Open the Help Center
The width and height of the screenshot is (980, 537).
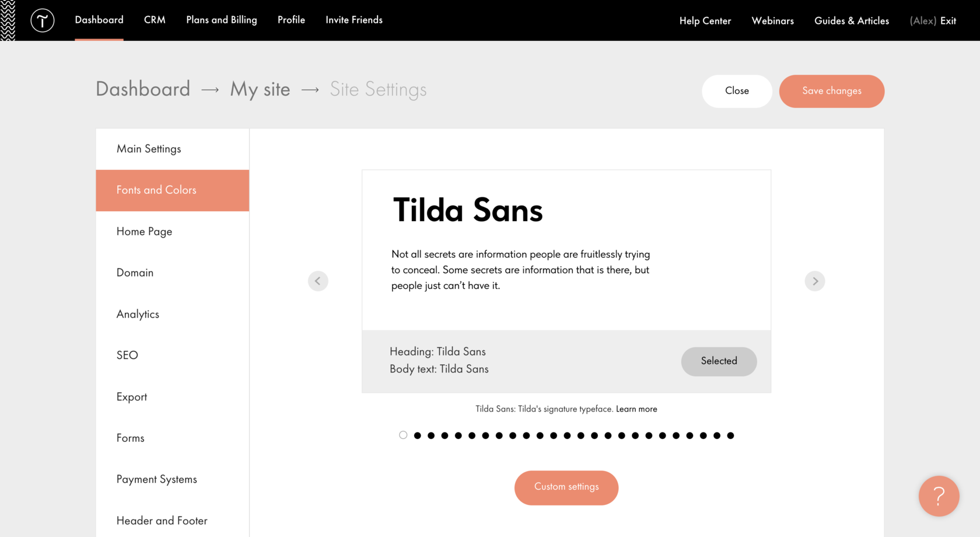705,20
